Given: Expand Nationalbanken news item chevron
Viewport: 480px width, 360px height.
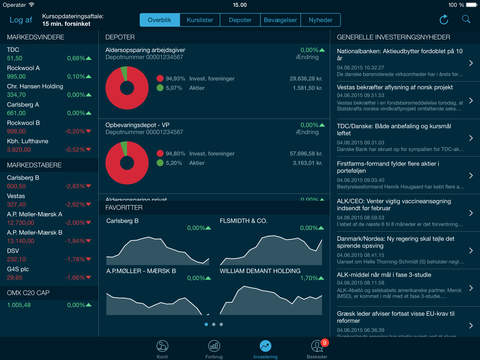Looking at the screenshot, I should (x=471, y=63).
